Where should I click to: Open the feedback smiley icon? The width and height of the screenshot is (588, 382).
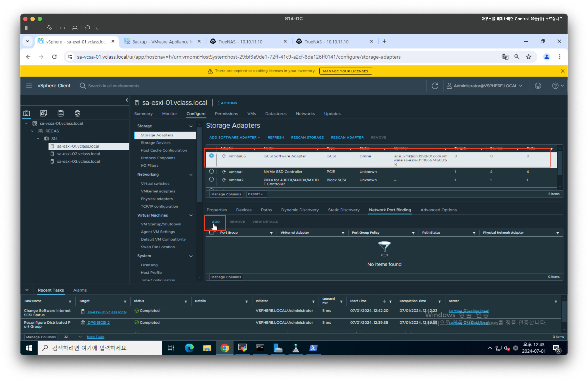click(538, 86)
